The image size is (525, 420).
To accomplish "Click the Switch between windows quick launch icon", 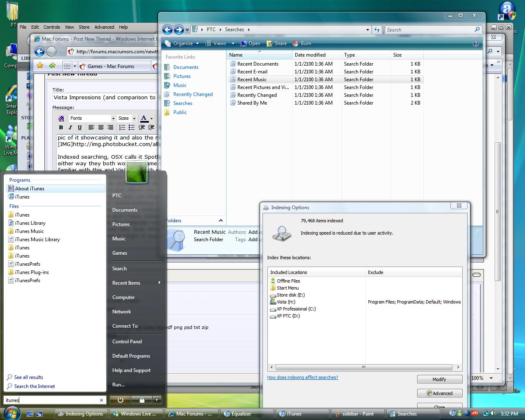I will (x=39, y=414).
